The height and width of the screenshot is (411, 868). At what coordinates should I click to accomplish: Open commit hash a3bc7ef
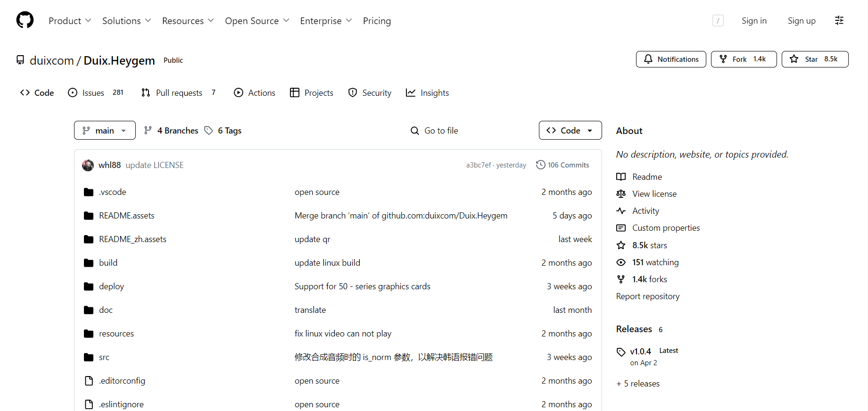[x=478, y=165]
